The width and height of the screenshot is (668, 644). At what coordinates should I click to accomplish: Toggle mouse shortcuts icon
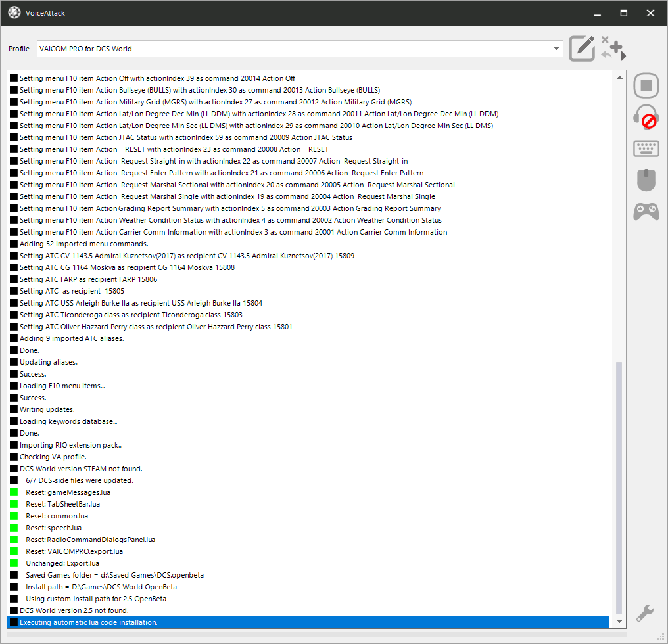coord(646,180)
